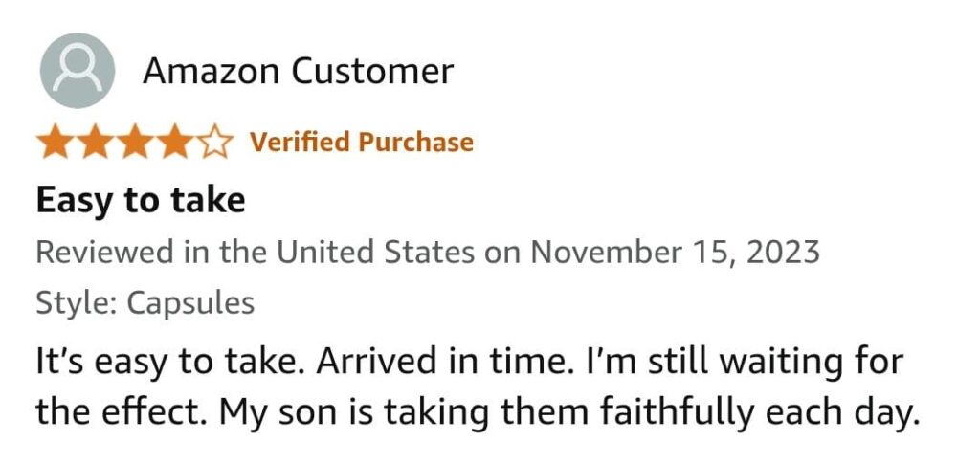The image size is (980, 464).
Task: Select the "Capsules" style value
Action: pos(190,303)
